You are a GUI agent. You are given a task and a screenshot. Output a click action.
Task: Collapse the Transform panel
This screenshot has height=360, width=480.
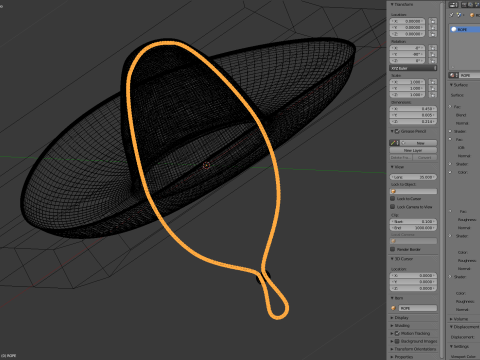[392, 5]
